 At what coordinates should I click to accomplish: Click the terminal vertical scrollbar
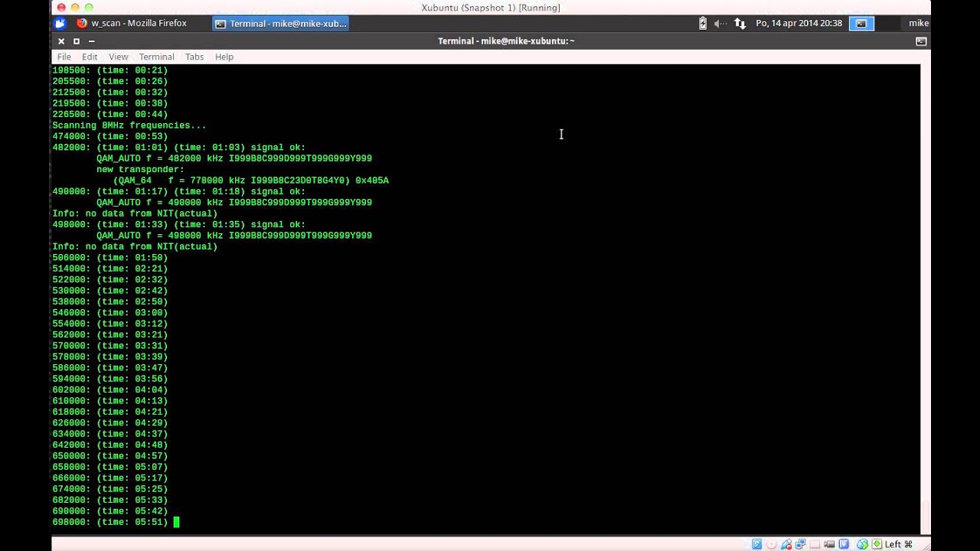click(926, 300)
